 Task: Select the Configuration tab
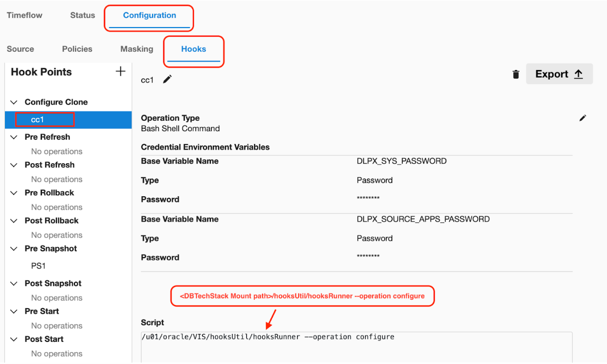point(149,16)
